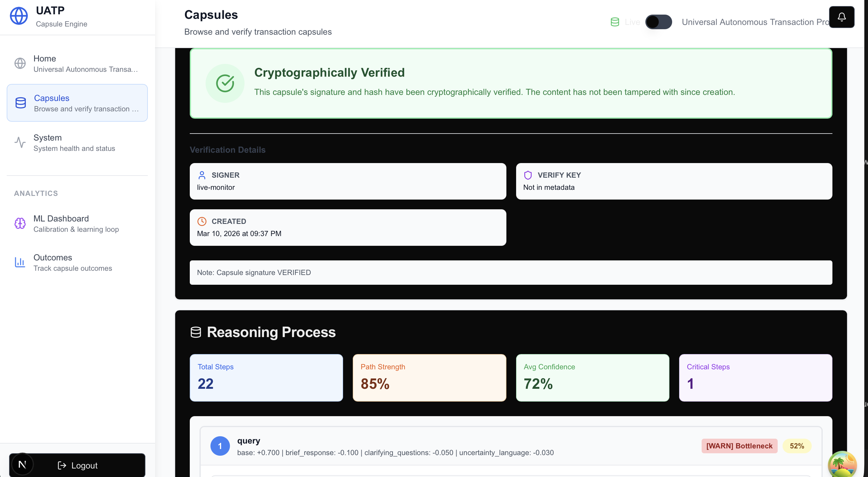
Task: Open Capsules browse and verify page
Action: tap(77, 103)
